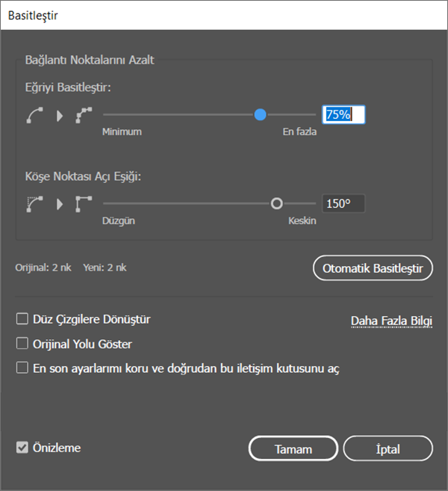448x491 pixels.
Task: Enable Düz Çizgilere Dönüştür checkbox
Action: [x=22, y=319]
